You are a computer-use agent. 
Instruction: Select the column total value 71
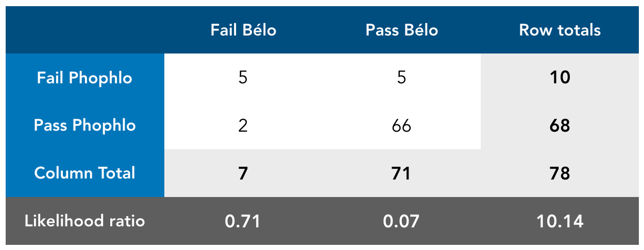401,173
